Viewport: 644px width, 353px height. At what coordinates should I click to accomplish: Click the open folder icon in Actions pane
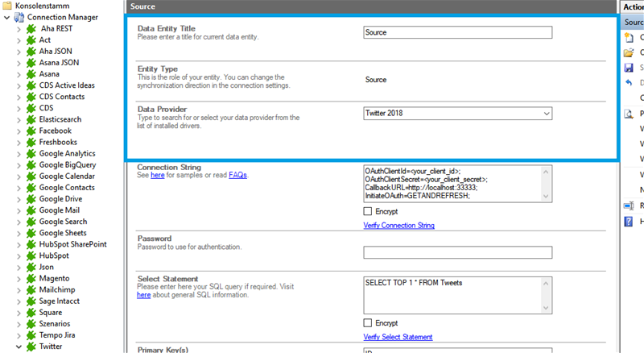click(x=630, y=52)
